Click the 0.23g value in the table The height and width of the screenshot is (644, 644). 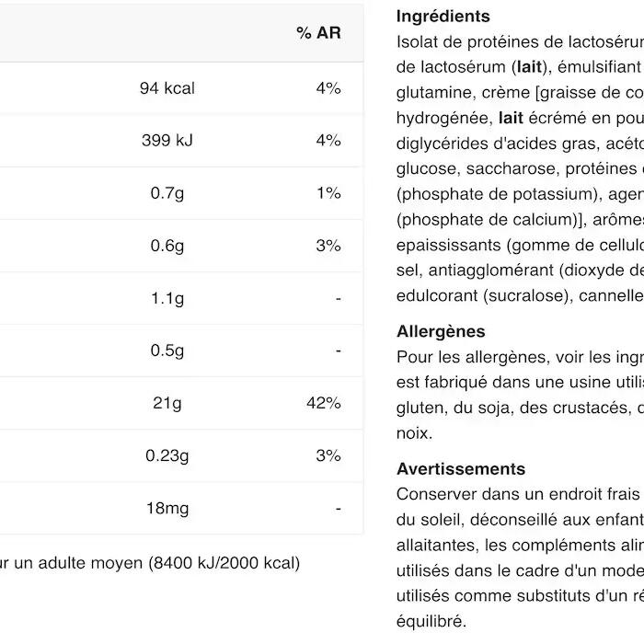(167, 455)
